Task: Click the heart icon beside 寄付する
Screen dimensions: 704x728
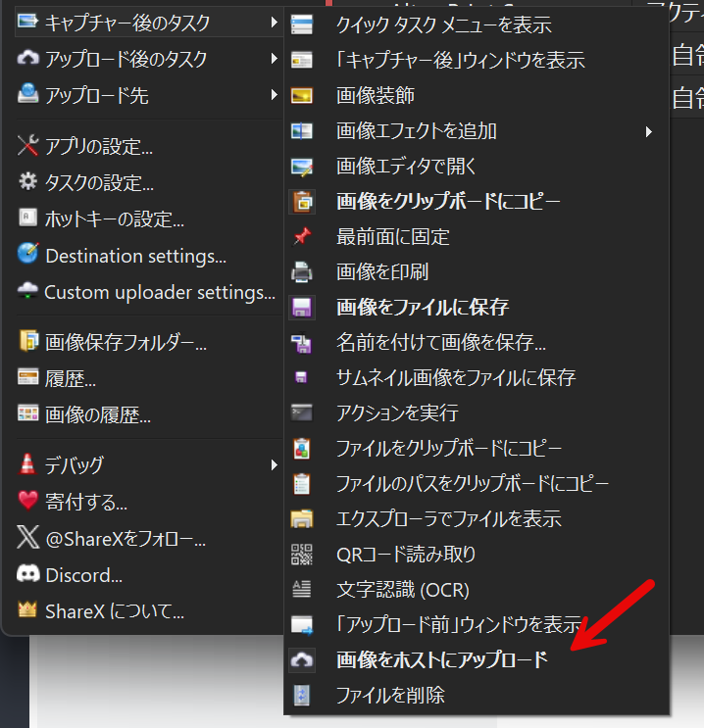Action: (27, 502)
